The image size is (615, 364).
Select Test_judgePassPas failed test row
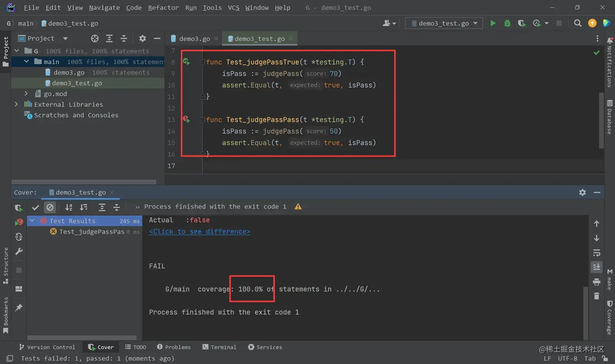click(x=85, y=231)
